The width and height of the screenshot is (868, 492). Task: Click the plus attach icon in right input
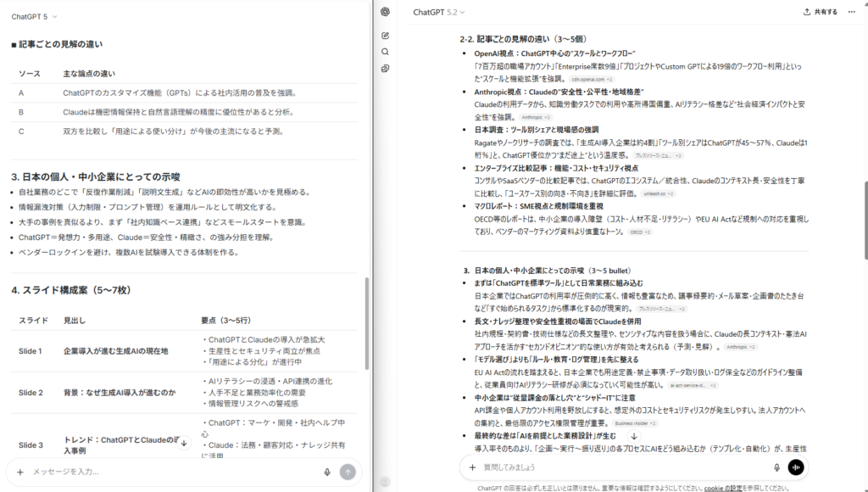(472, 467)
